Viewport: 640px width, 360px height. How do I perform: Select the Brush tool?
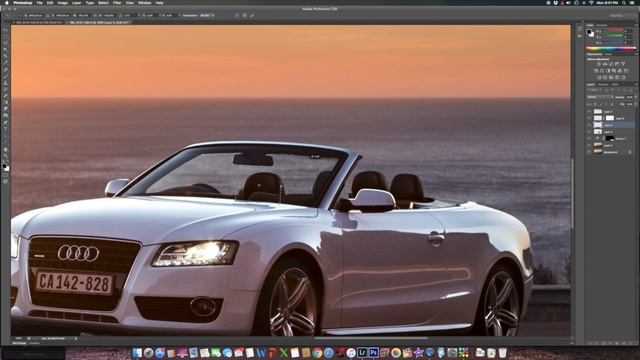(x=5, y=76)
